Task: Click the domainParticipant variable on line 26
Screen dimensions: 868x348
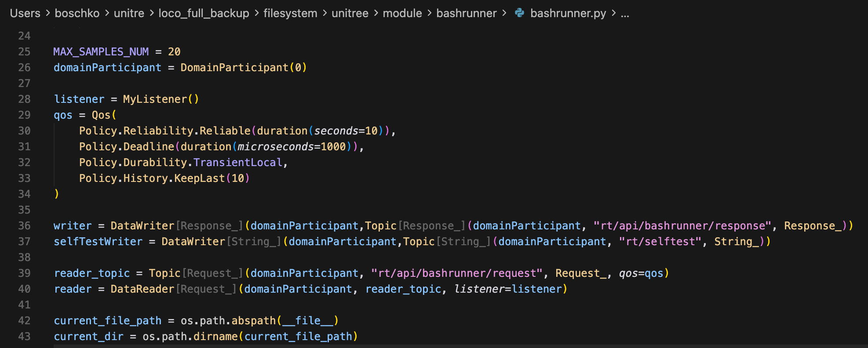Action: [107, 68]
